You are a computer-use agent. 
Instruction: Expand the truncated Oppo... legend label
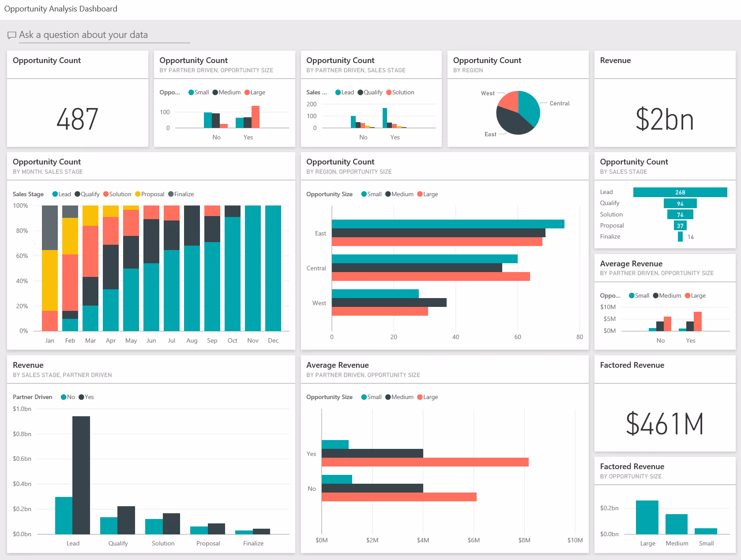[x=169, y=92]
